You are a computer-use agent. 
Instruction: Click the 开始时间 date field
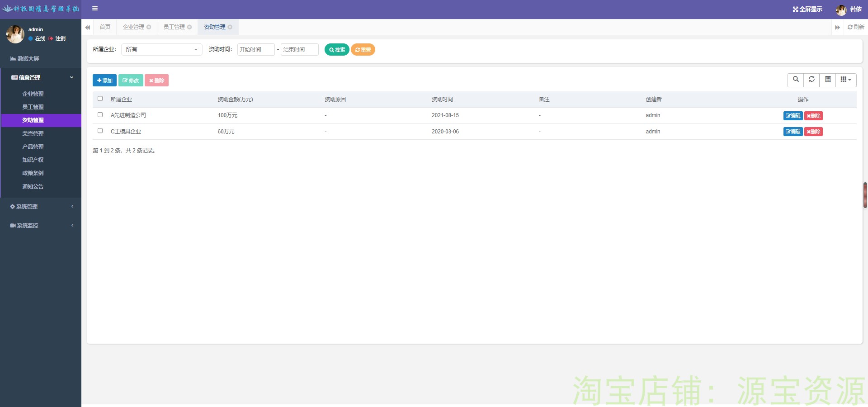click(x=256, y=50)
